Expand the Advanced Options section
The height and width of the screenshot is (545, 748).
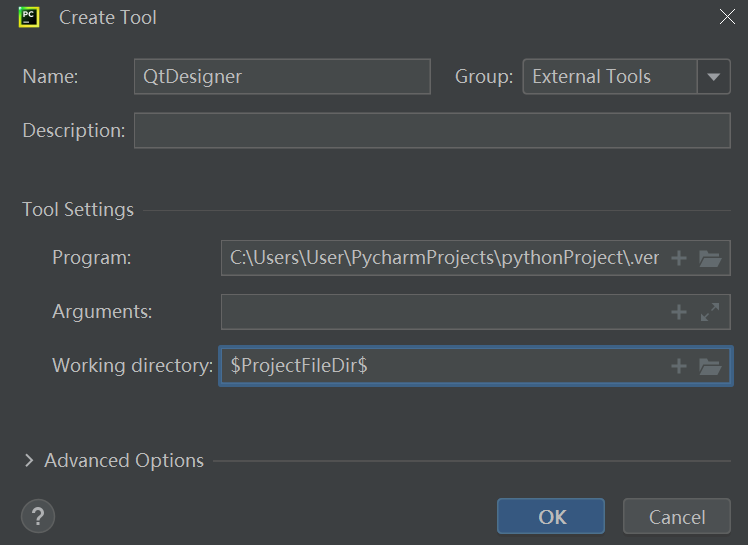29,461
